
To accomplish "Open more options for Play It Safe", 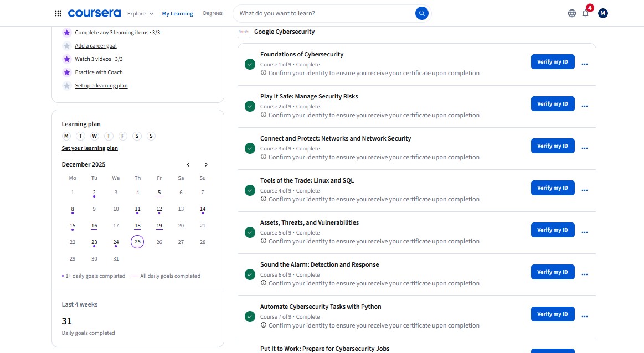I will pos(584,106).
